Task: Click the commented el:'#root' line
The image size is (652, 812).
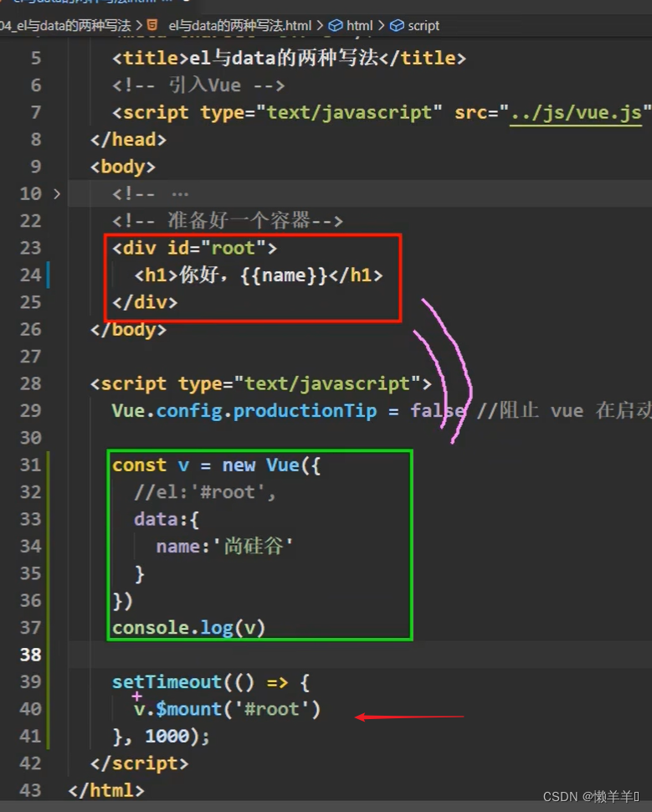Action: click(205, 492)
